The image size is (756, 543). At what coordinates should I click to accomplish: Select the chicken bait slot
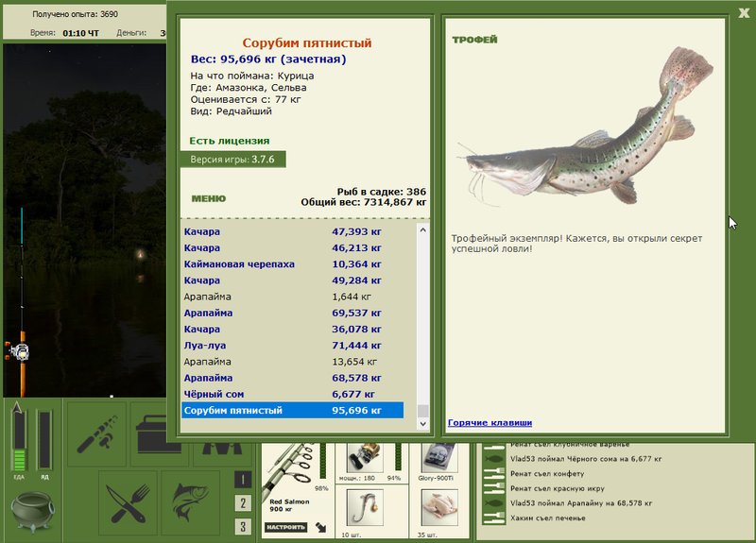click(x=438, y=507)
